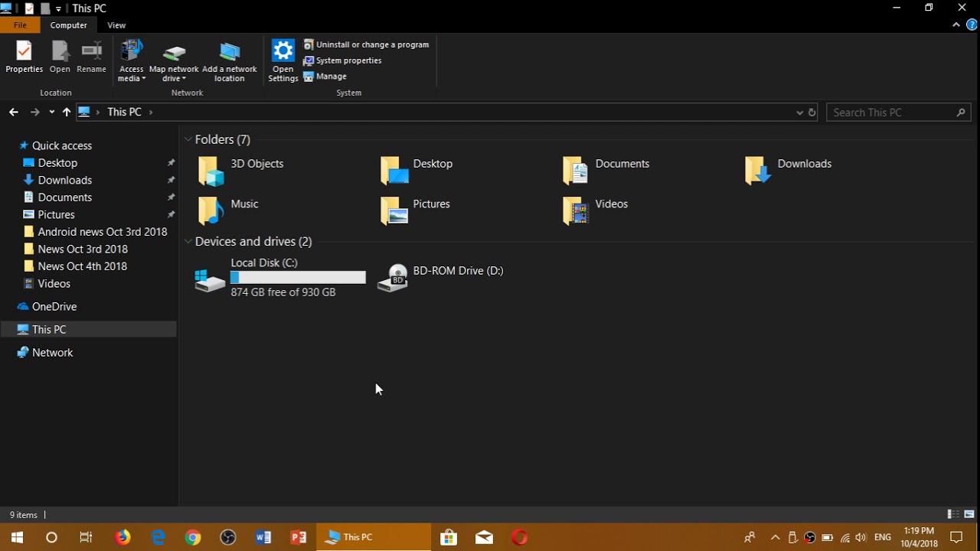This screenshot has width=980, height=551.
Task: Expand the chevron after This PC breadcrumb
Action: coord(151,112)
